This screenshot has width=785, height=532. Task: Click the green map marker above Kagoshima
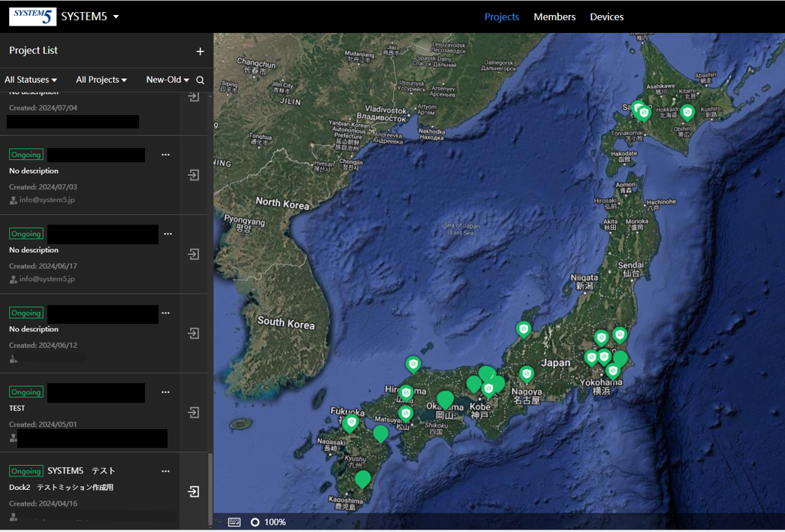tap(363, 479)
